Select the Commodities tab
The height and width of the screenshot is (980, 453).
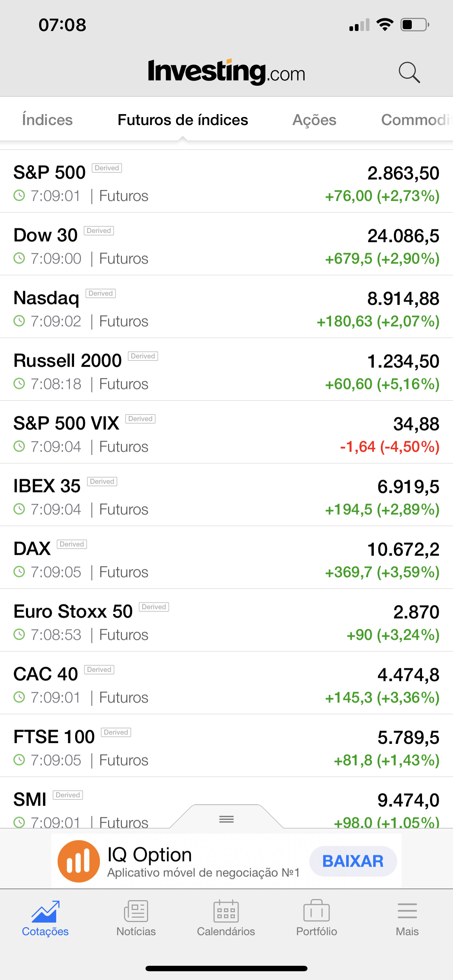(417, 120)
